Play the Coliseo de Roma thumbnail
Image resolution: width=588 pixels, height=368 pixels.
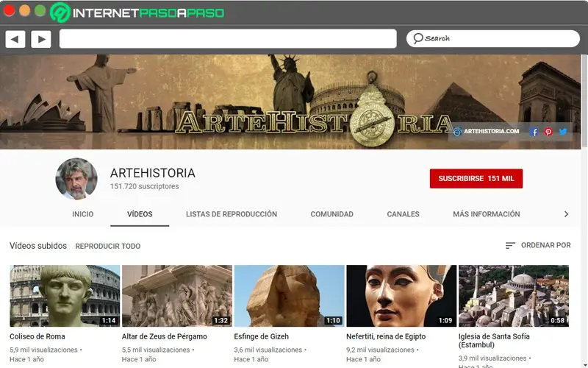[x=65, y=296]
